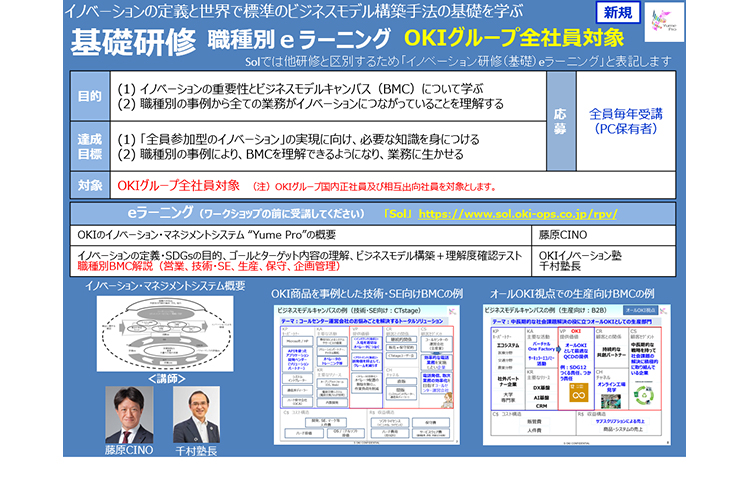The width and height of the screenshot is (750, 500).
Task: Click the portrait photo of 千村塾長
Action: point(197,415)
